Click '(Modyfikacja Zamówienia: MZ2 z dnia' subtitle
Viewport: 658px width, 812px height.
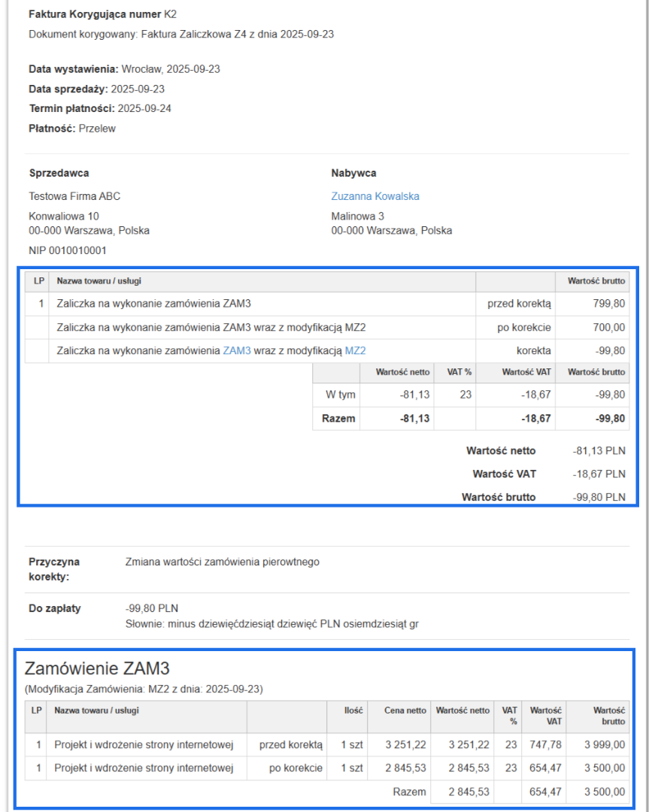coord(144,689)
